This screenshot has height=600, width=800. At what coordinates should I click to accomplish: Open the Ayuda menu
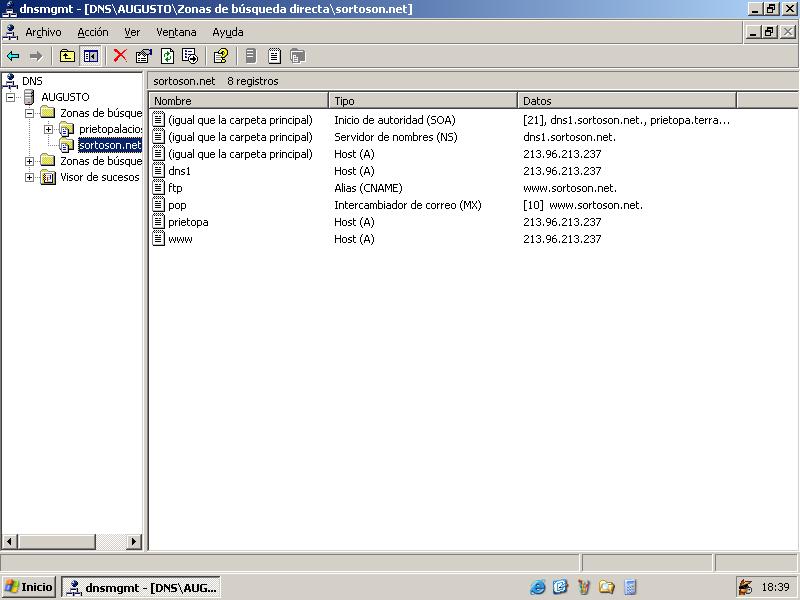[228, 32]
